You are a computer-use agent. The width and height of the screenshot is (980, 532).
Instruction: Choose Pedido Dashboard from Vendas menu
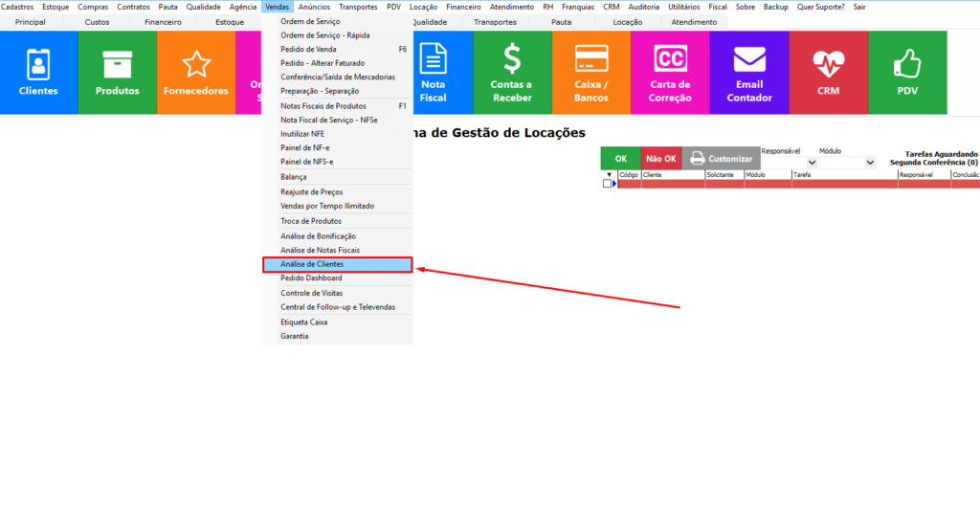(311, 278)
